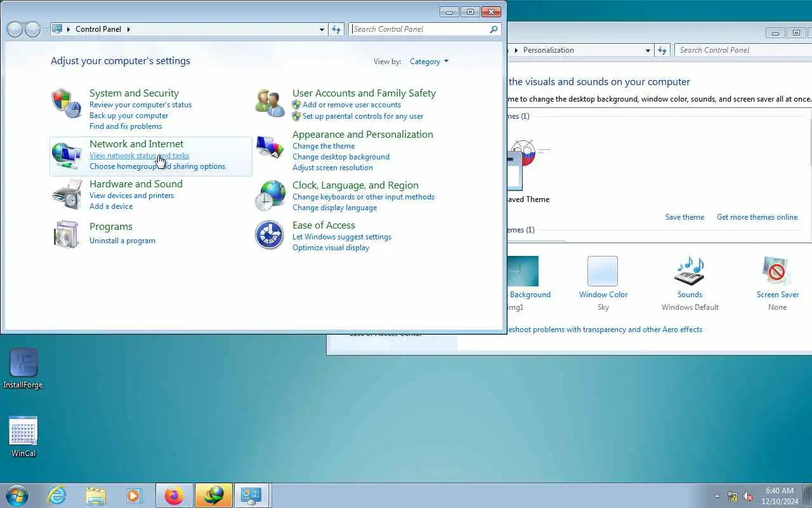Click Change the theme link
Viewport: 812px width, 508px height.
coord(324,146)
